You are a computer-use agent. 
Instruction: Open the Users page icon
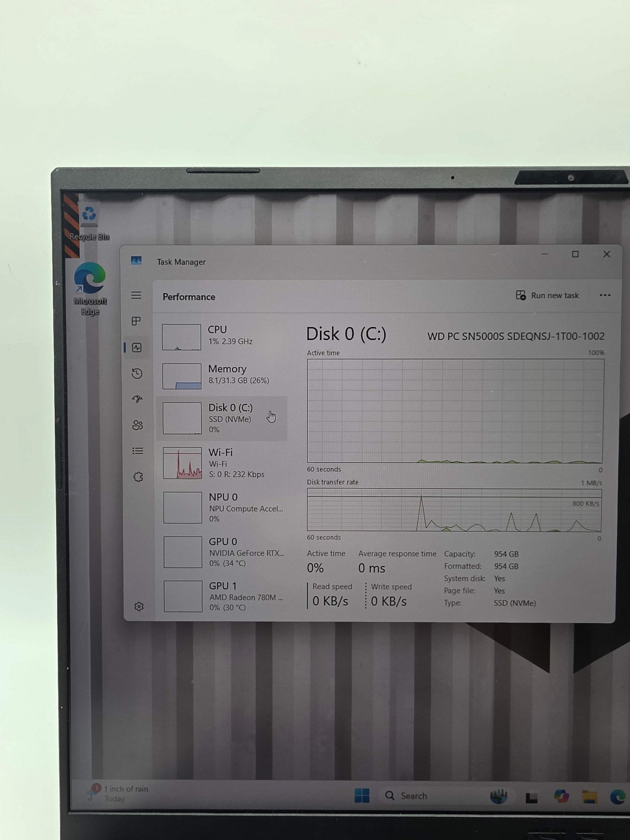click(x=138, y=425)
